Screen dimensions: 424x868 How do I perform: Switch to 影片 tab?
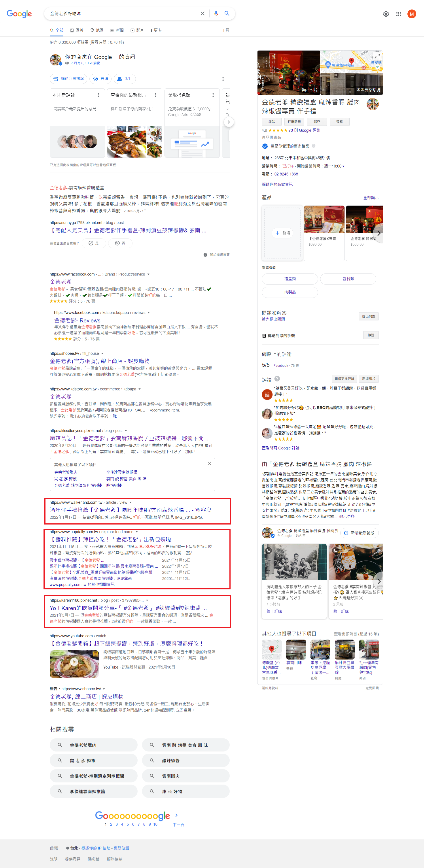click(x=137, y=30)
